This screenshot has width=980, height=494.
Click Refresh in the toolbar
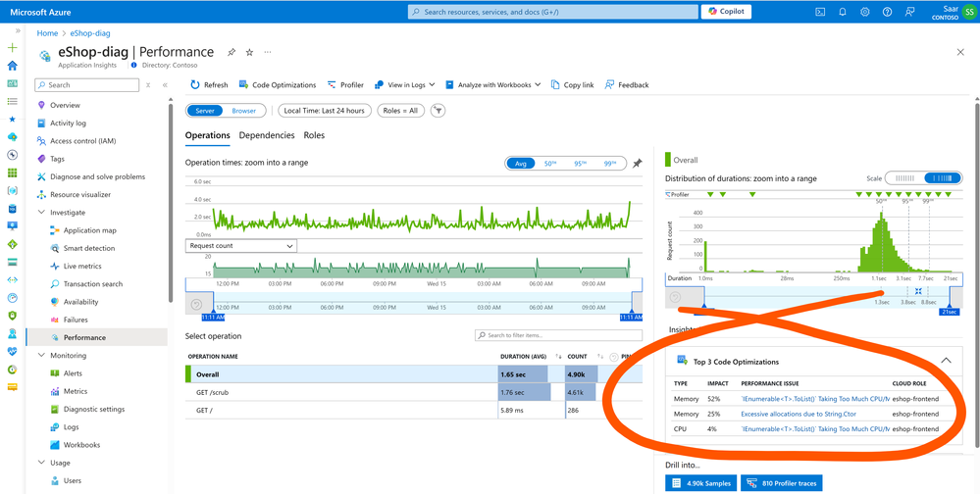click(x=209, y=85)
